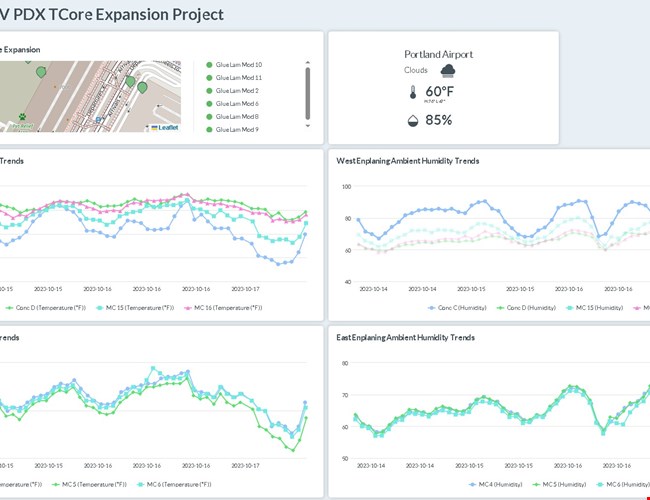
Task: Click the humidity droplet icon
Action: pyautogui.click(x=412, y=120)
